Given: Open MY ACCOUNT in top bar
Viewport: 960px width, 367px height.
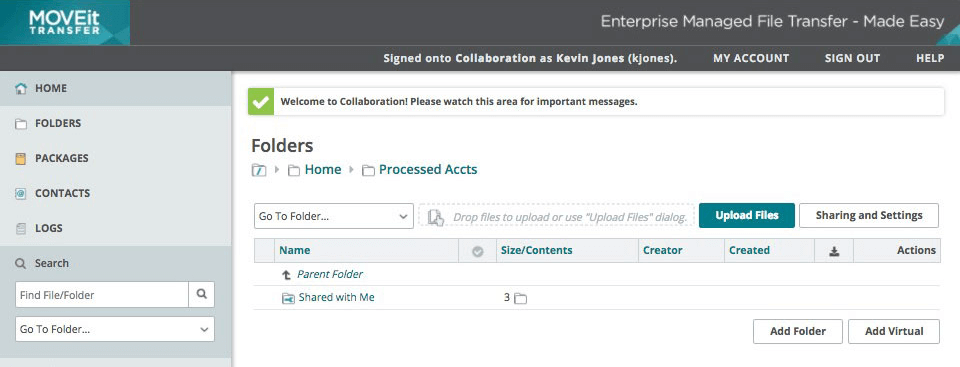Looking at the screenshot, I should coord(751,58).
